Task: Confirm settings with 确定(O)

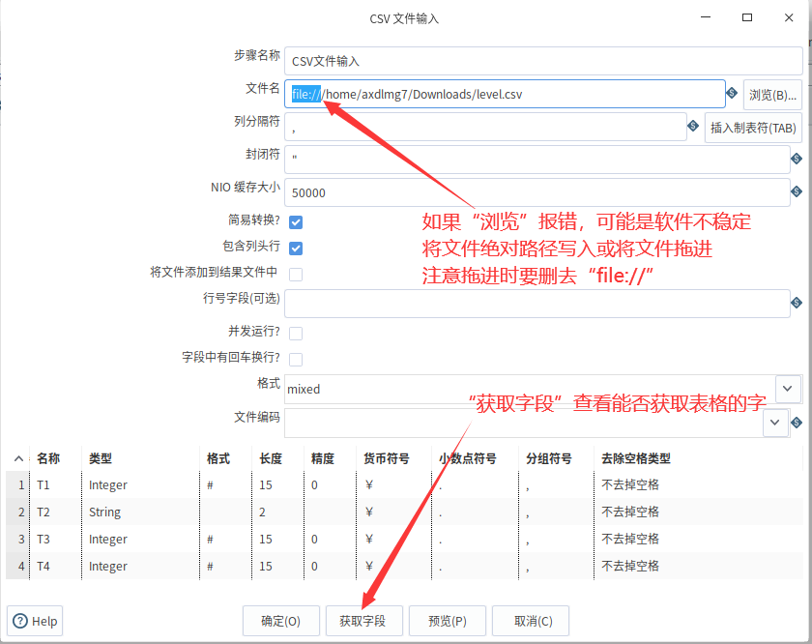Action: pyautogui.click(x=280, y=621)
